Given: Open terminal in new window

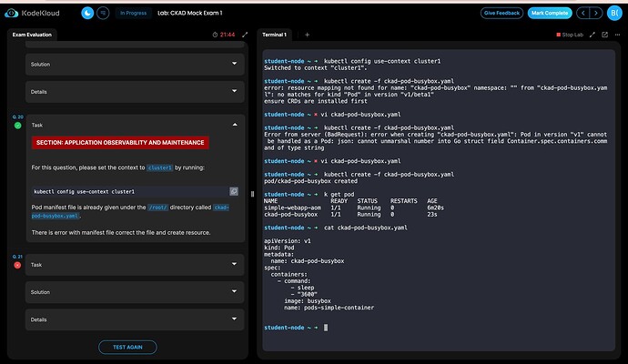Looking at the screenshot, I should 604,35.
